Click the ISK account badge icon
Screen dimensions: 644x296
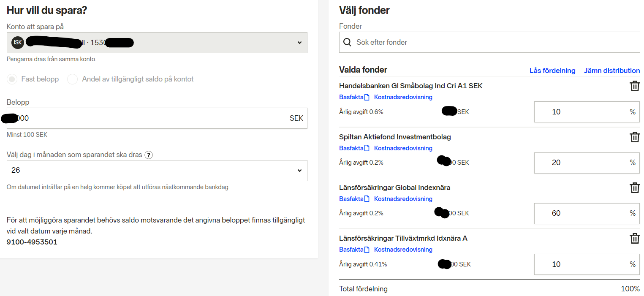(17, 42)
